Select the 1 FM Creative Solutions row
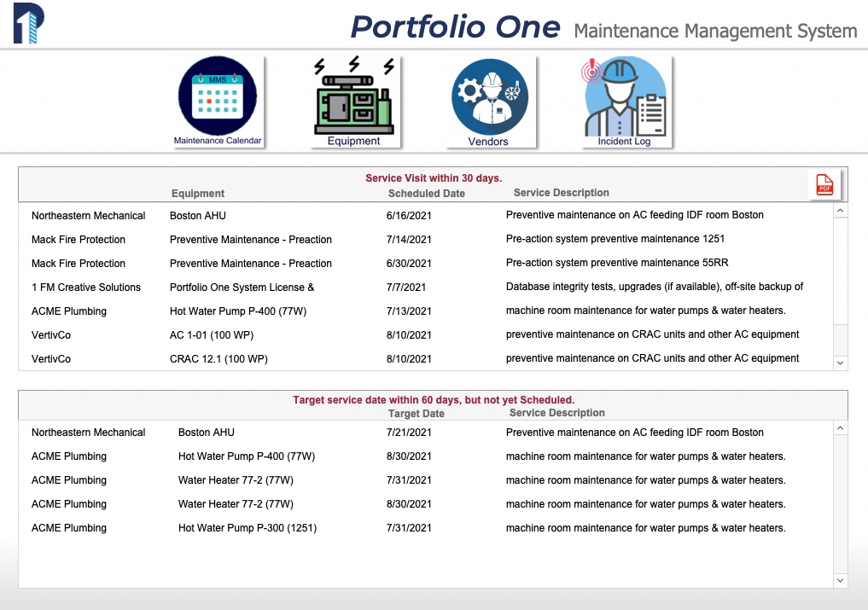This screenshot has height=610, width=868. click(425, 288)
